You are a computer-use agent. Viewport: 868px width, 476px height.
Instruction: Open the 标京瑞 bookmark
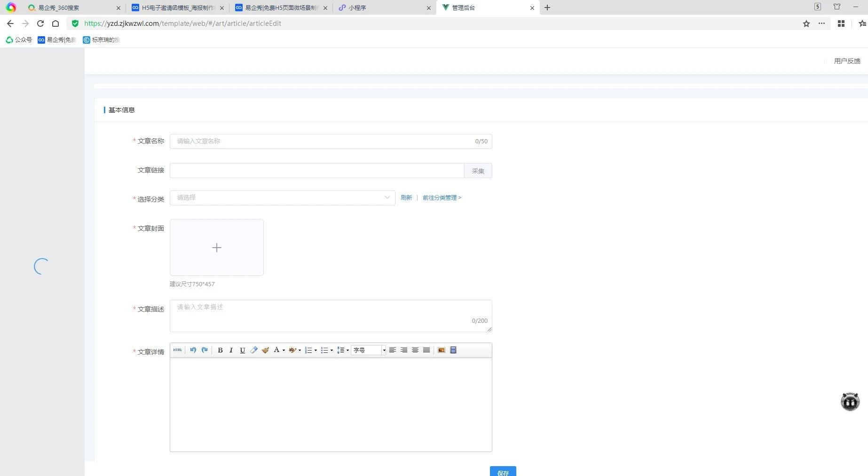tap(101, 40)
